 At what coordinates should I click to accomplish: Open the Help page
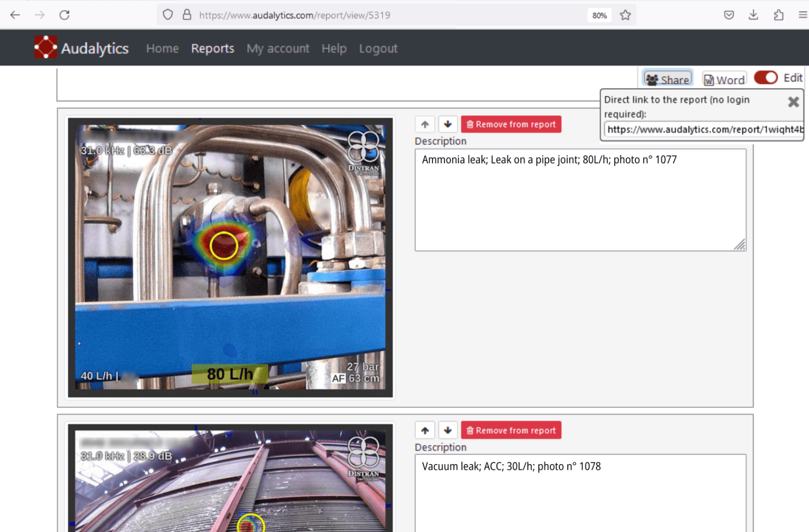click(x=334, y=48)
